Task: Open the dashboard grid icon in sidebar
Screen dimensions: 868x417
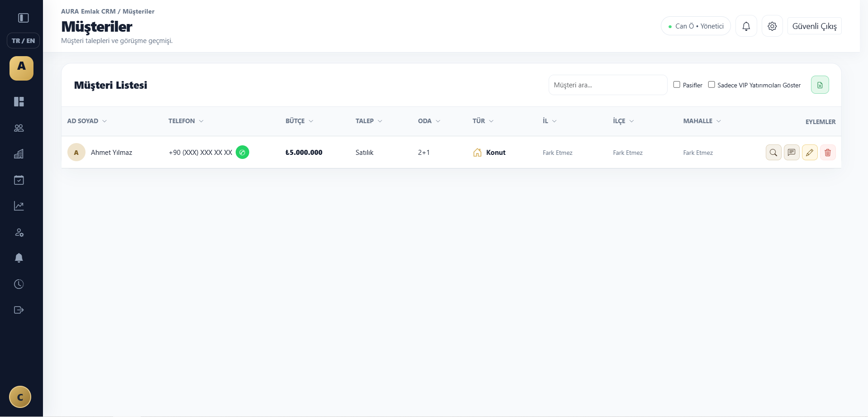Action: (19, 101)
